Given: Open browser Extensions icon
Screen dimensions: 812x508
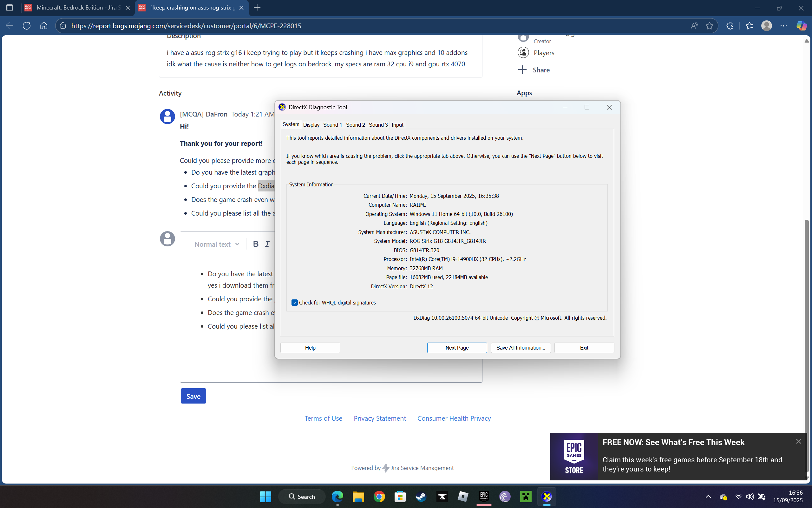Looking at the screenshot, I should 730,25.
